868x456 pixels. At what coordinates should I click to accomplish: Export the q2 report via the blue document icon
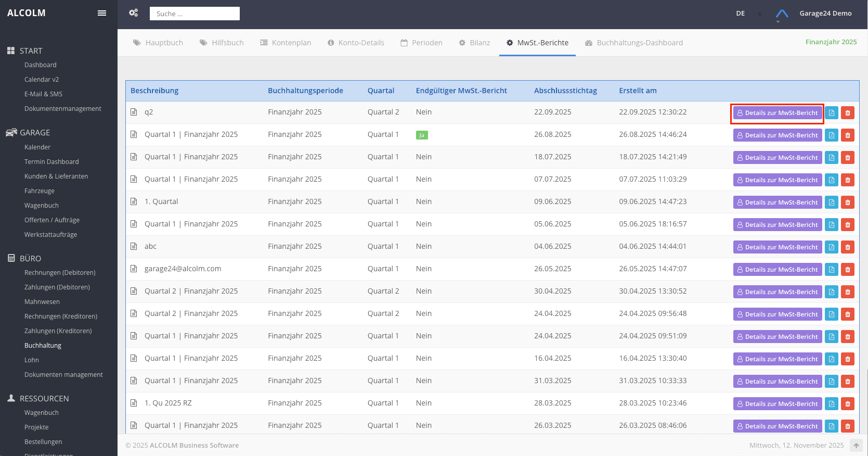(x=832, y=113)
